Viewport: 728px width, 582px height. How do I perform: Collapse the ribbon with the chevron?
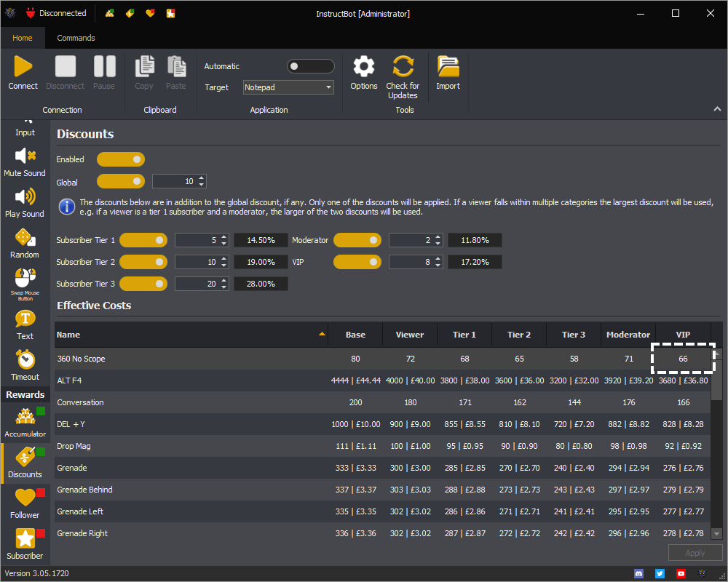click(x=717, y=109)
